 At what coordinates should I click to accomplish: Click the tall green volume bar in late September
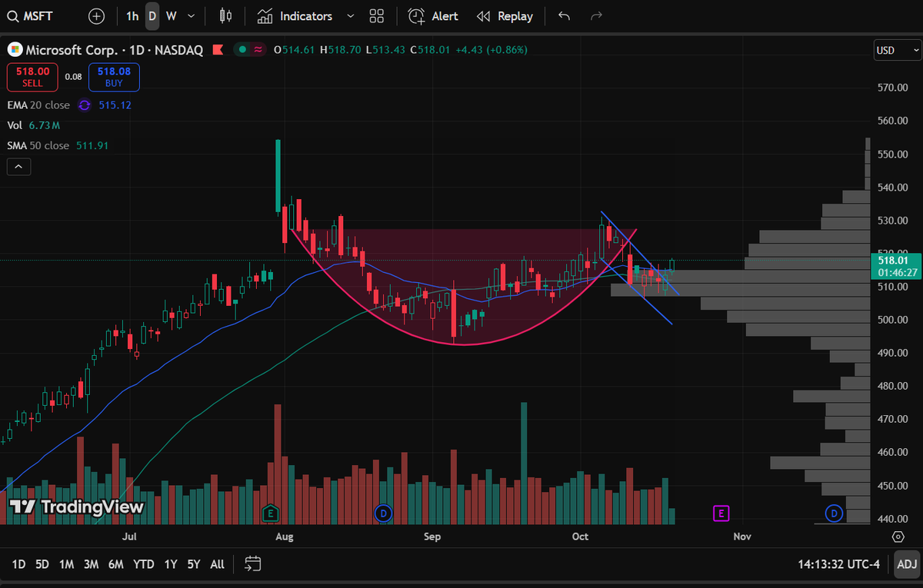pos(524,462)
